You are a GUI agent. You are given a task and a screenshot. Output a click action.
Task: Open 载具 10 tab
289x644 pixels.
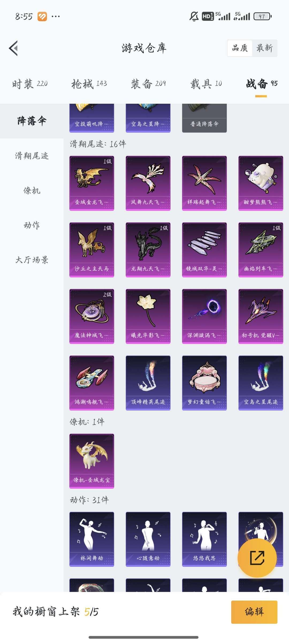(206, 84)
